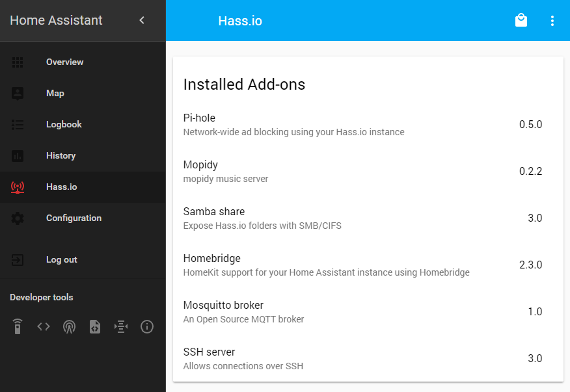The width and height of the screenshot is (570, 392).
Task: Click the Log out option
Action: click(x=61, y=259)
